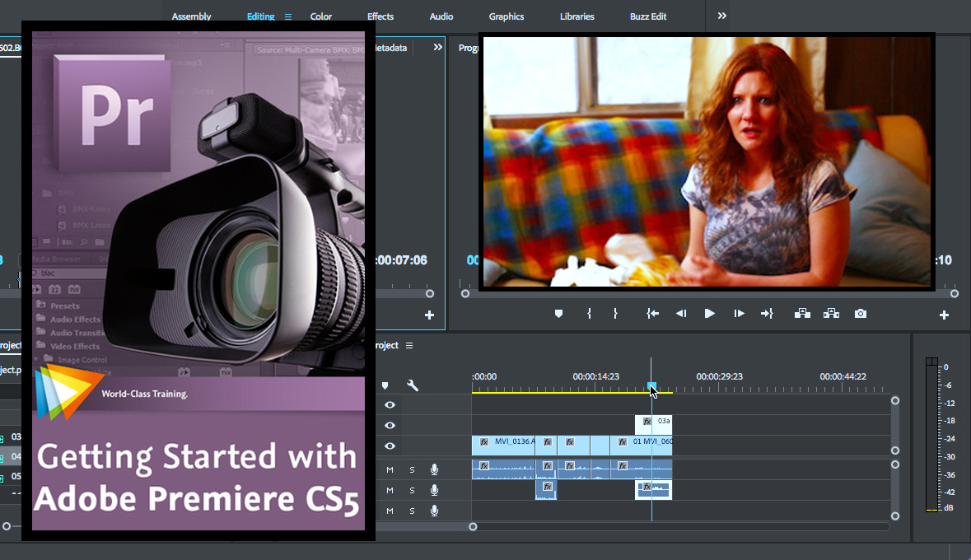The image size is (971, 560).
Task: Select the 01 MVI_060 video clip
Action: pyautogui.click(x=642, y=446)
